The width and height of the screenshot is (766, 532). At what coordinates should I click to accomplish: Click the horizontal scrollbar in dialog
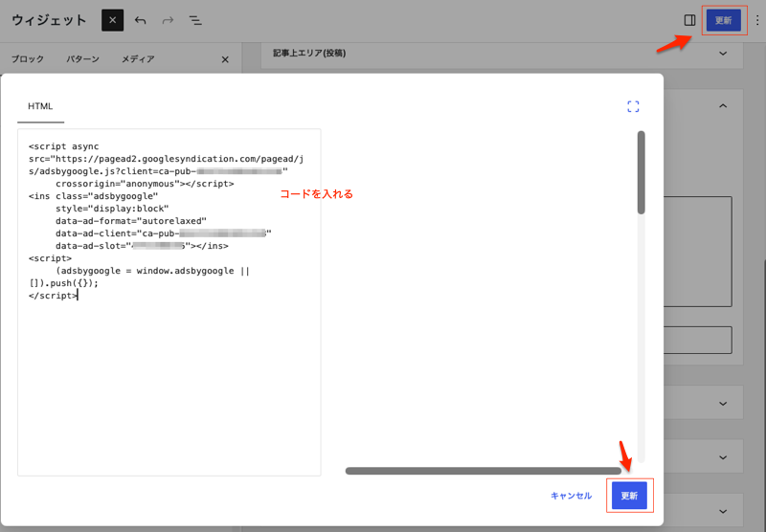[484, 471]
